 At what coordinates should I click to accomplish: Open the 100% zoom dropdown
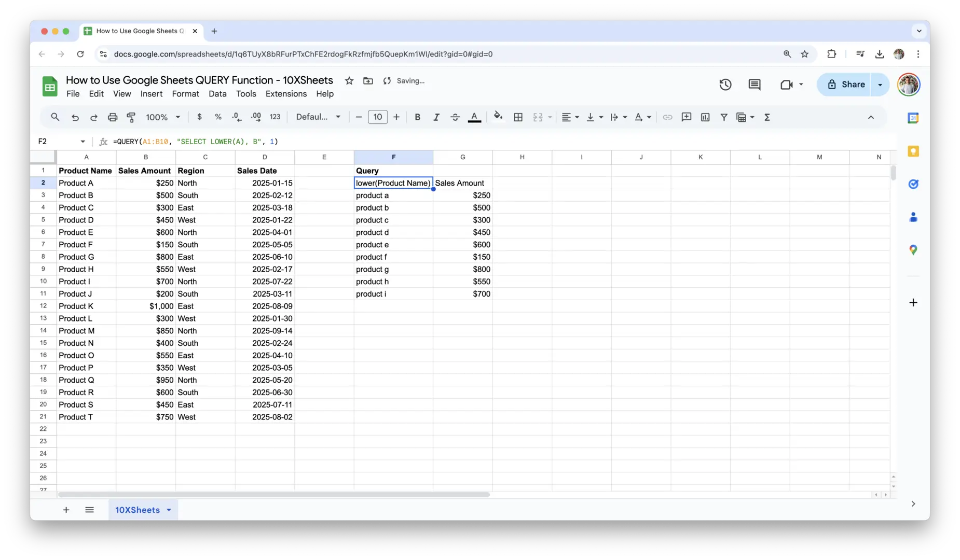click(x=162, y=117)
